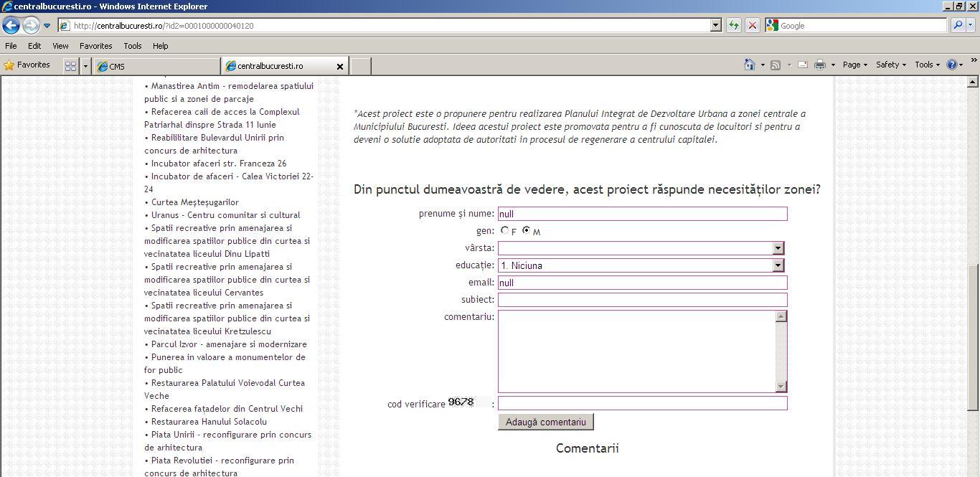Screen dimensions: 980x477
Task: Open 'Restaurarea Palatului Voievodal Curtea Veche' link
Action: click(x=225, y=389)
